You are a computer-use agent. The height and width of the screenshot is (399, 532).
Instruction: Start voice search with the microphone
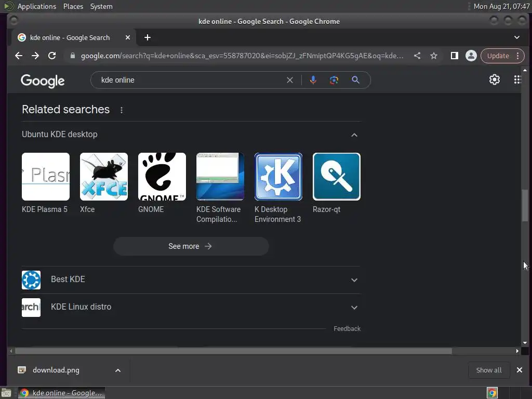[x=313, y=80]
